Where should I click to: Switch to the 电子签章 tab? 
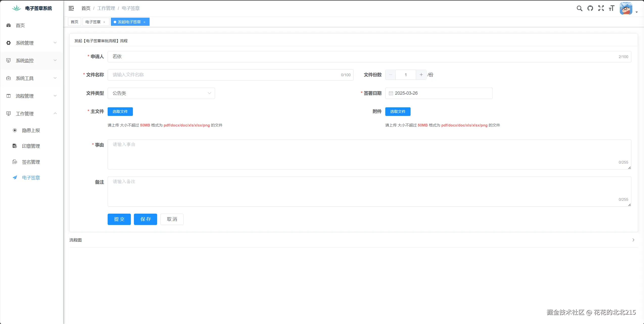93,22
